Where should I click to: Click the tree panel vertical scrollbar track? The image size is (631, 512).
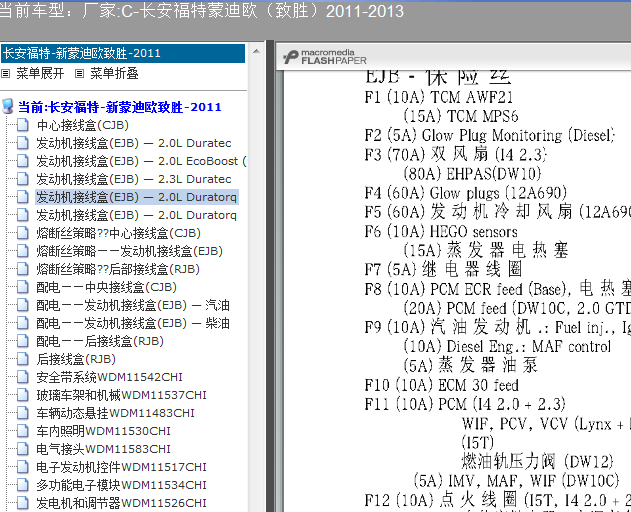256,282
